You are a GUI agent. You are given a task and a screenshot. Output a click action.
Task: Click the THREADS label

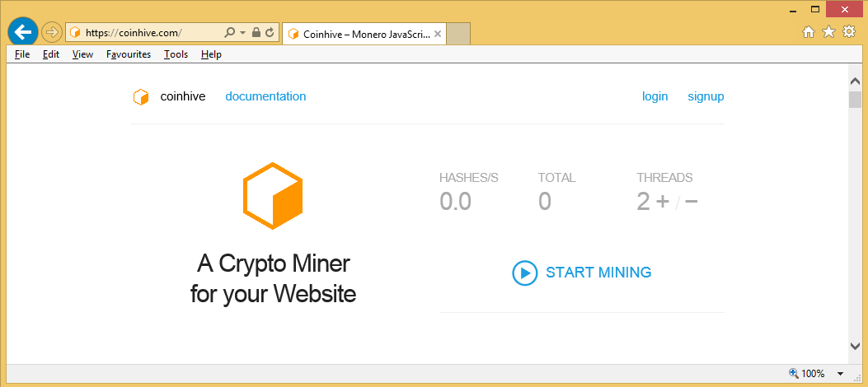[x=664, y=178]
